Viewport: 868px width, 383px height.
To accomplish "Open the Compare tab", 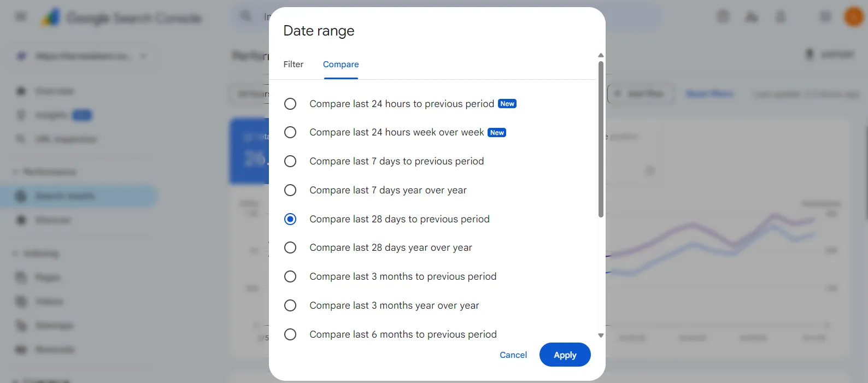I will [x=341, y=64].
